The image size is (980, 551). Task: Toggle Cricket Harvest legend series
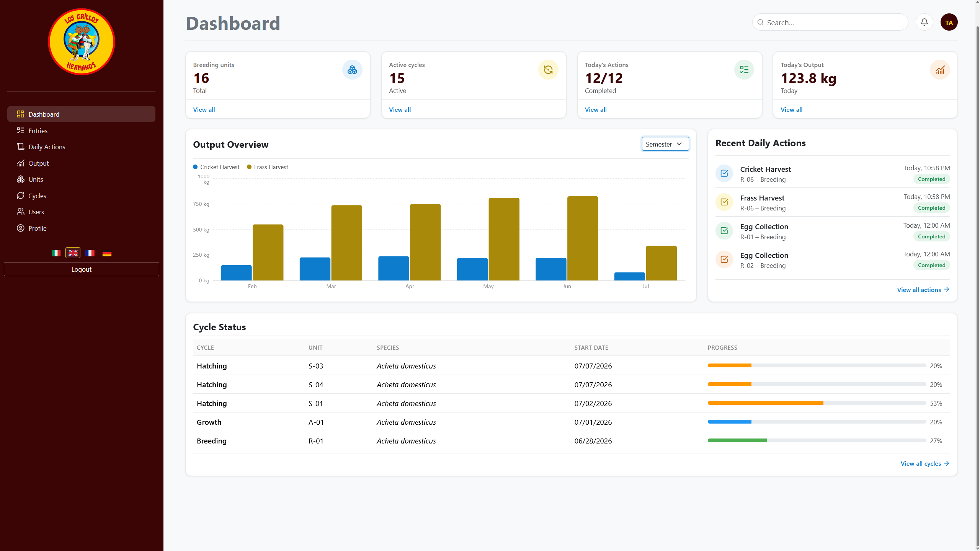(x=216, y=167)
